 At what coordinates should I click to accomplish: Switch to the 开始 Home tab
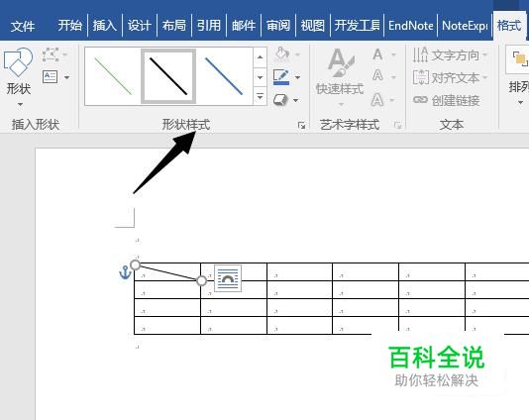pos(69,26)
